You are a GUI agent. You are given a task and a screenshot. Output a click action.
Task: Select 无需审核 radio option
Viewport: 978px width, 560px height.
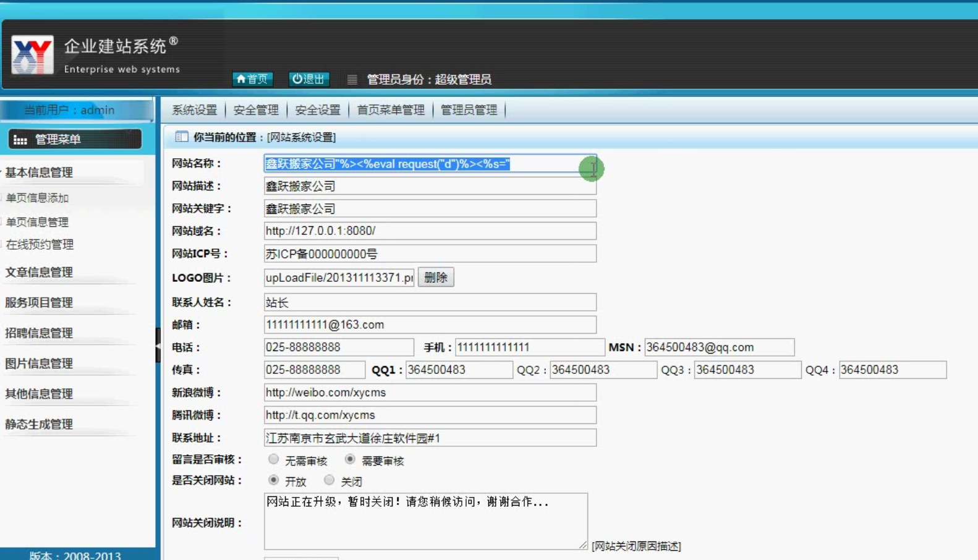click(x=273, y=459)
